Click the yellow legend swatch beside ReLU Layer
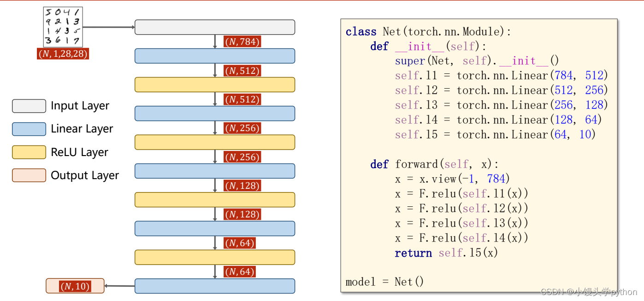 (29, 152)
